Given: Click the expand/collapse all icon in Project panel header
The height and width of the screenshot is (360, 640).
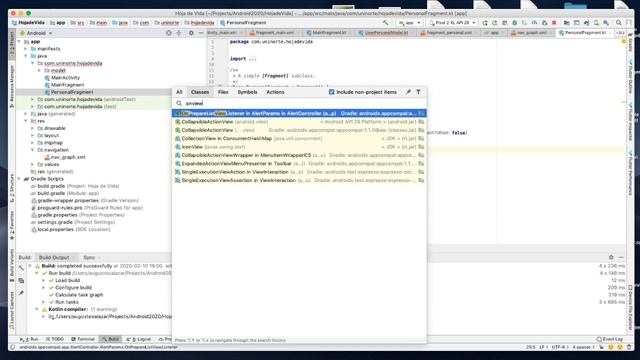Looking at the screenshot, I should point(179,33).
